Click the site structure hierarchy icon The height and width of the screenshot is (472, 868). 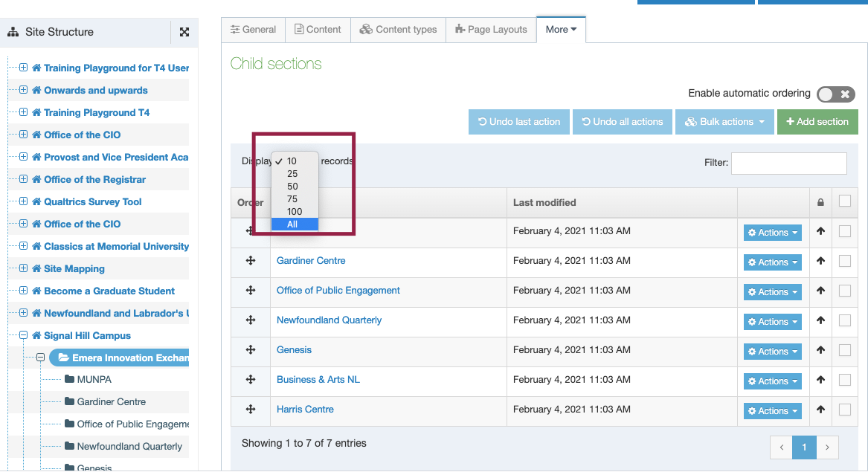[13, 32]
